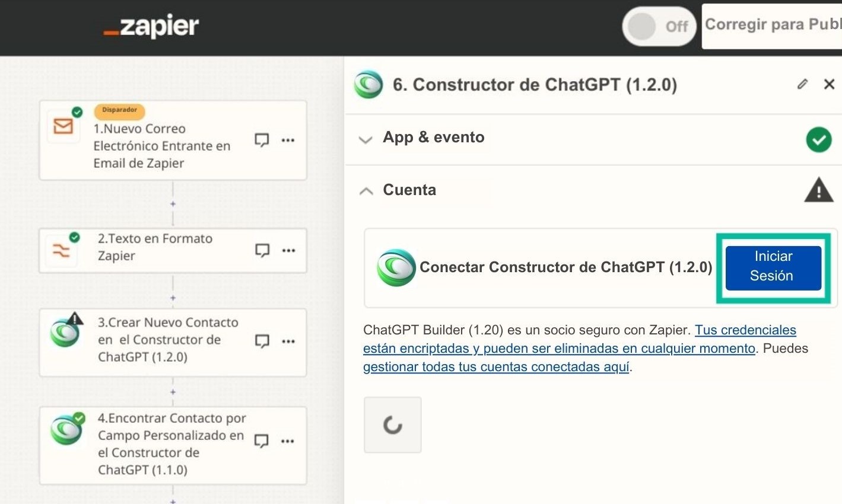Click Corregir para Publicar button

(772, 26)
